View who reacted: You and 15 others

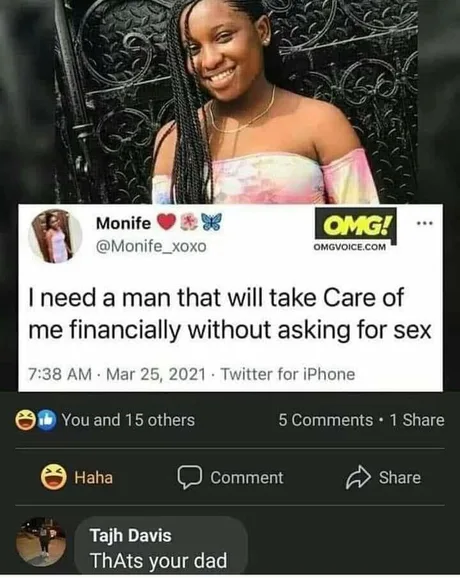pyautogui.click(x=128, y=420)
